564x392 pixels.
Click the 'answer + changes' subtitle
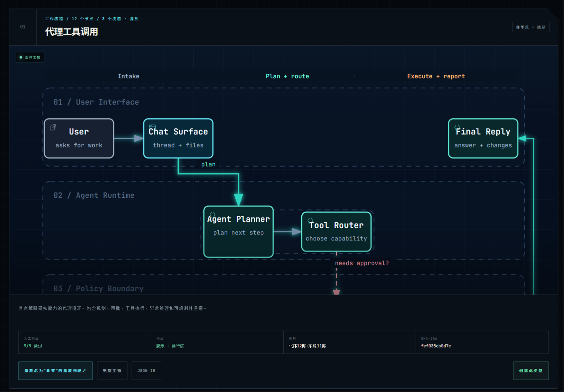(483, 145)
